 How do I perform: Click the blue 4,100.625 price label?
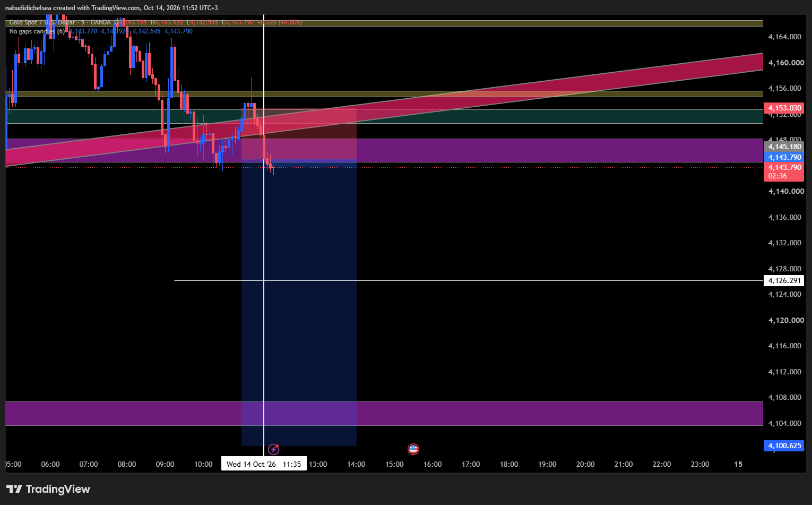click(x=784, y=446)
